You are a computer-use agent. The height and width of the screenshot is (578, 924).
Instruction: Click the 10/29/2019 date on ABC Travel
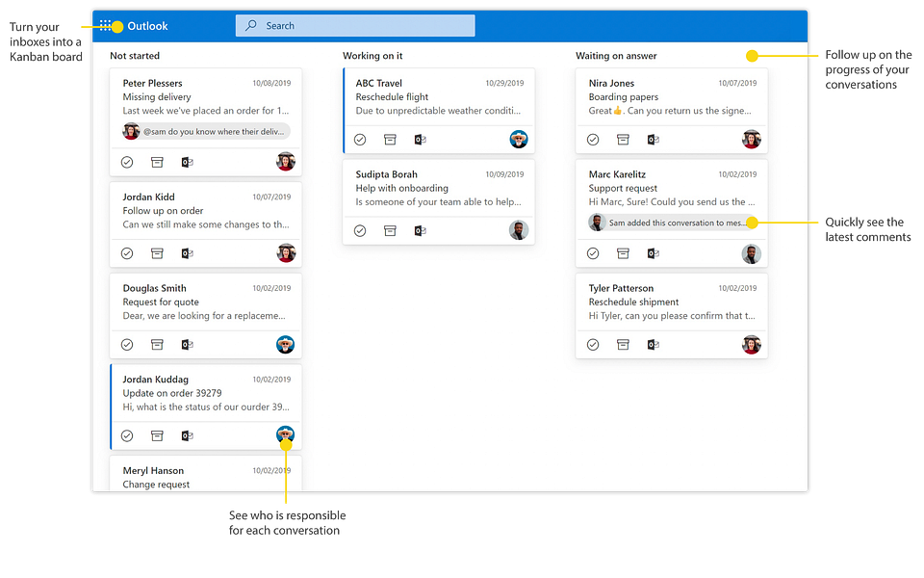[x=504, y=83]
